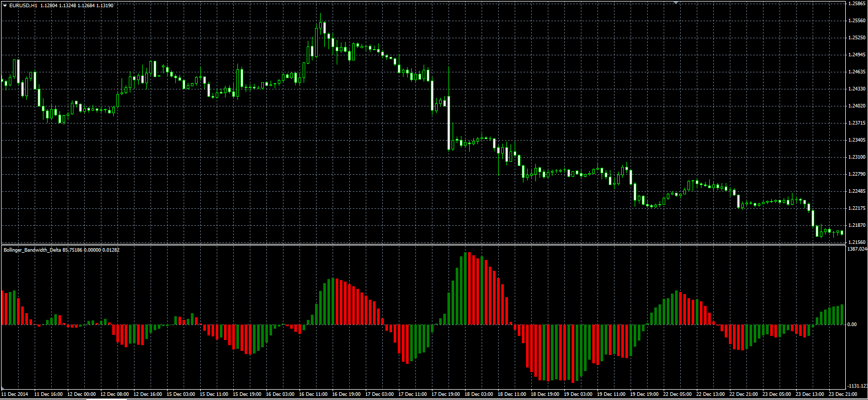The image size is (868, 400).
Task: Click the Bollinger_Bandwidth_Delta indicator label
Action: (32, 250)
